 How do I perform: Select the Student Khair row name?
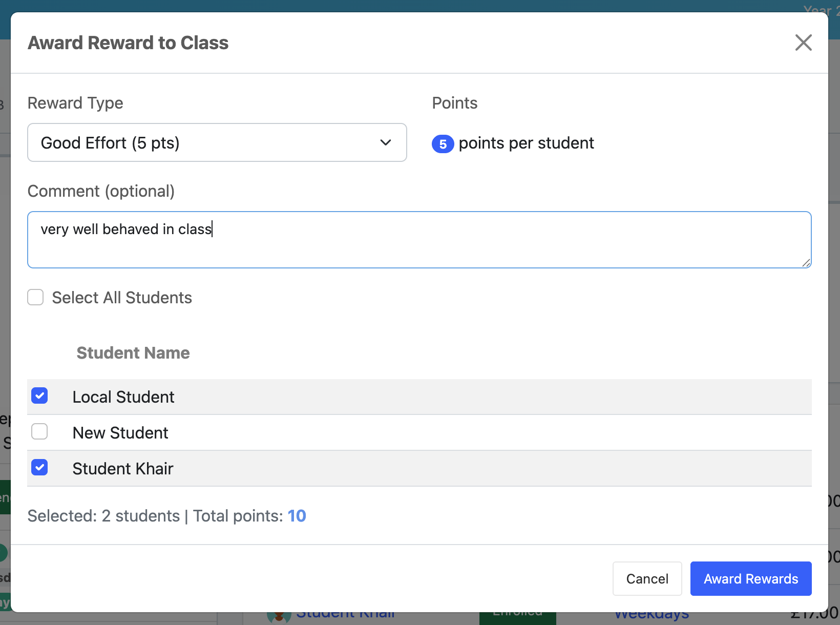[x=123, y=469]
